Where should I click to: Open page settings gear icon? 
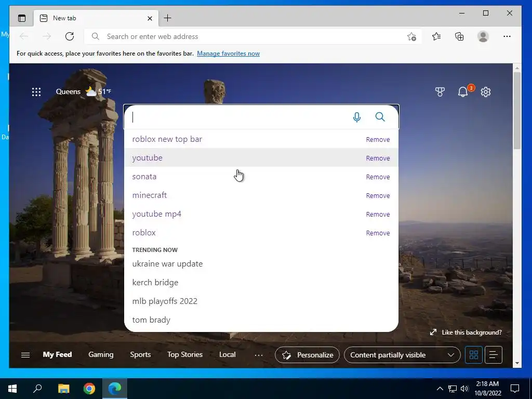[486, 91]
